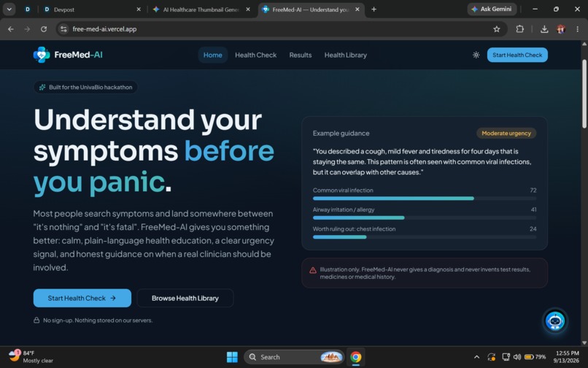Open Chrome from the taskbar

[x=355, y=357]
